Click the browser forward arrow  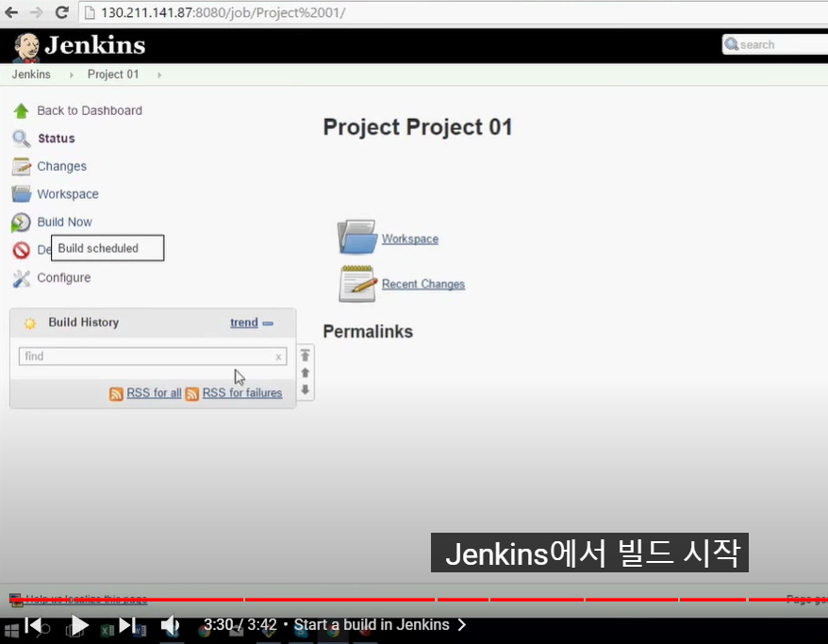(x=37, y=12)
